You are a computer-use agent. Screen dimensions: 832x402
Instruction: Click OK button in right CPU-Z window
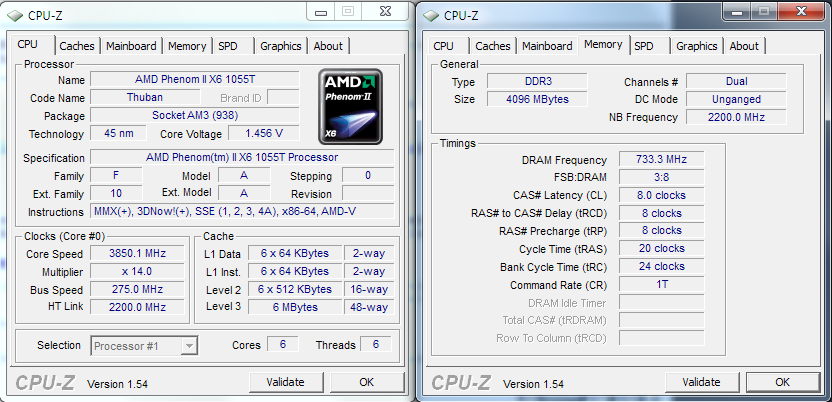tap(782, 382)
